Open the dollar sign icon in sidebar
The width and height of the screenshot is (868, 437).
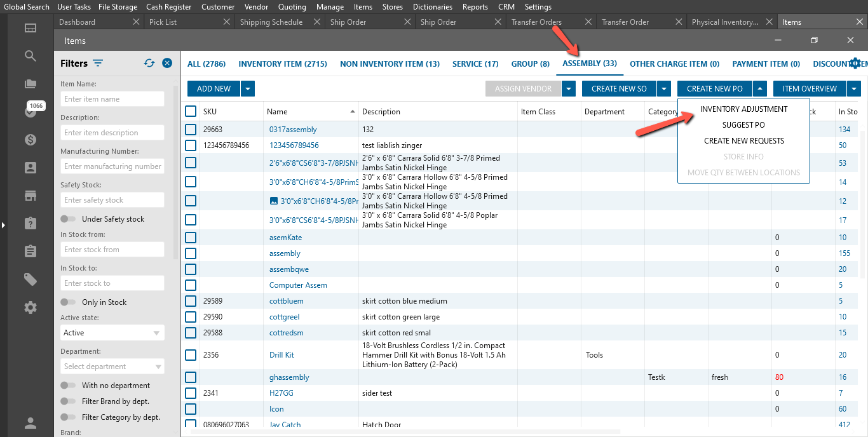point(31,140)
